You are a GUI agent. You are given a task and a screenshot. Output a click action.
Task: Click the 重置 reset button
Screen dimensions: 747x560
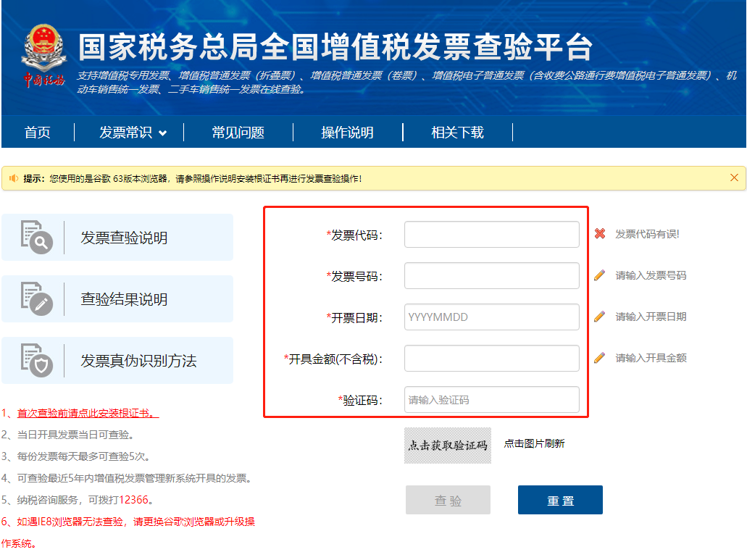560,500
